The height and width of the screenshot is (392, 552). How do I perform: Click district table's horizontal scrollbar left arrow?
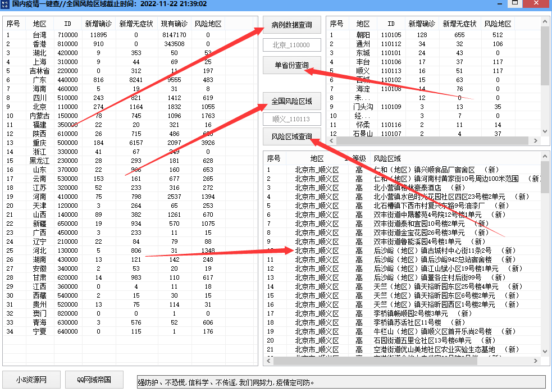tap(332, 140)
